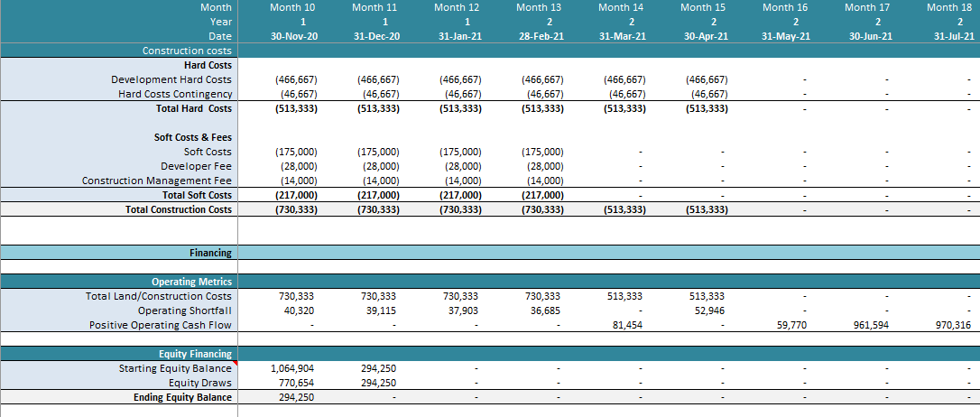The image size is (980, 417).
Task: Click the Operating Shortfall value 40,320
Action: coord(300,310)
